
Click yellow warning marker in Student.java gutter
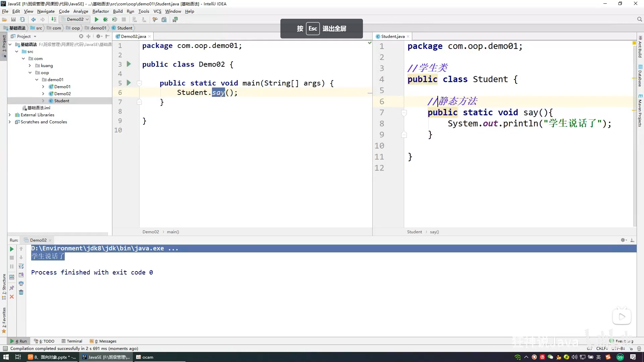coord(634,43)
